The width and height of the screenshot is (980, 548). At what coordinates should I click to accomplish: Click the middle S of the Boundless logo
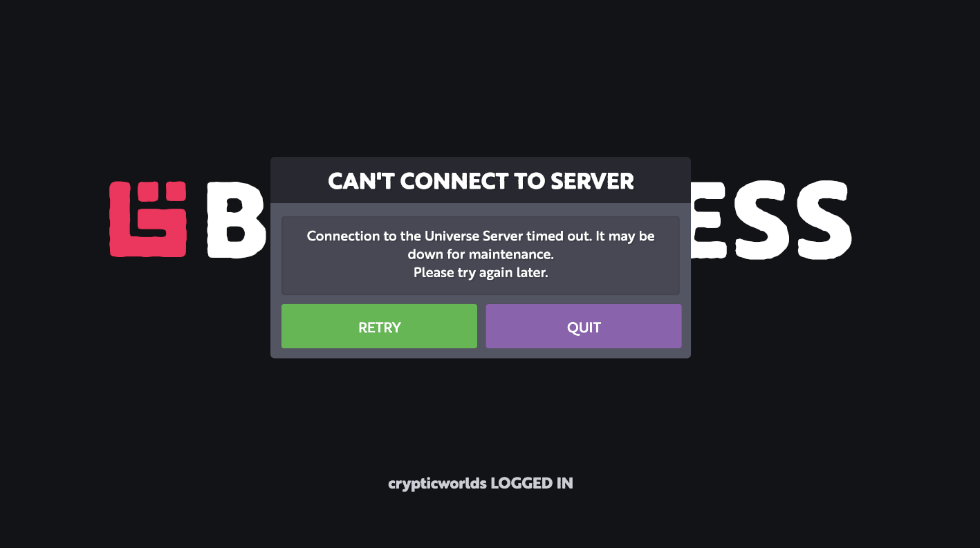pos(761,220)
